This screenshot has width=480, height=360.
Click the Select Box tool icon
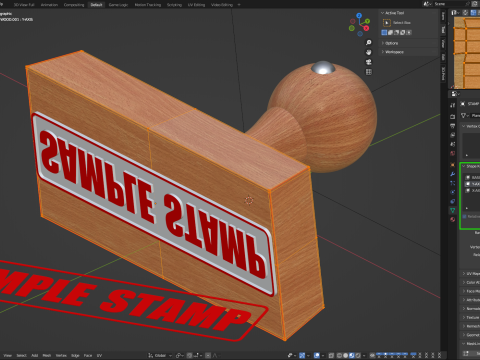387,23
